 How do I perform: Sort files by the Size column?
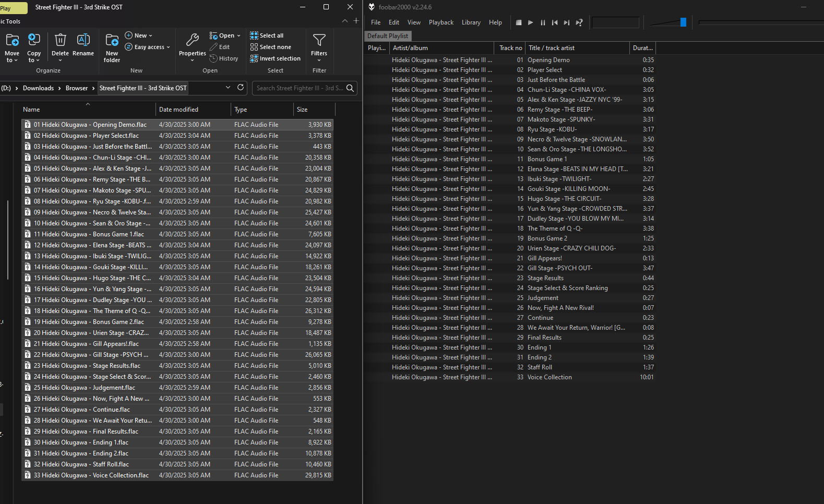tap(314, 110)
